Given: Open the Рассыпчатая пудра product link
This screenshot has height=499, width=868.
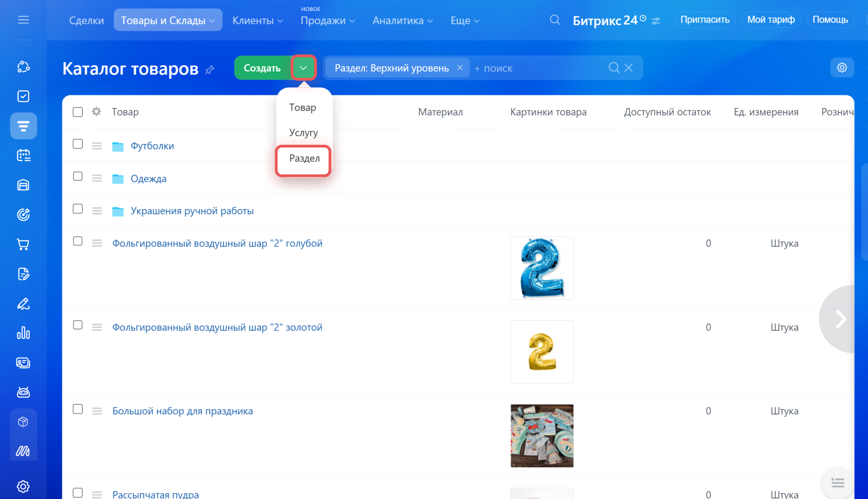Looking at the screenshot, I should [156, 494].
